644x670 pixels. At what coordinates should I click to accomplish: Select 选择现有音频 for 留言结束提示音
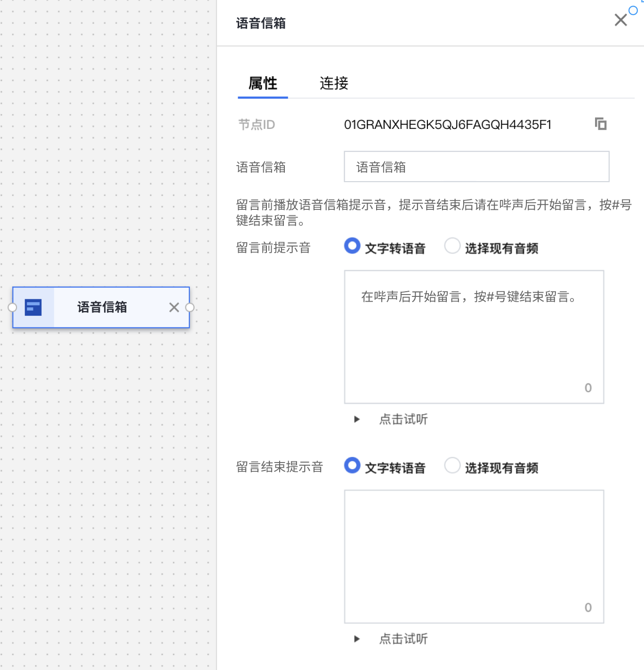(x=452, y=465)
